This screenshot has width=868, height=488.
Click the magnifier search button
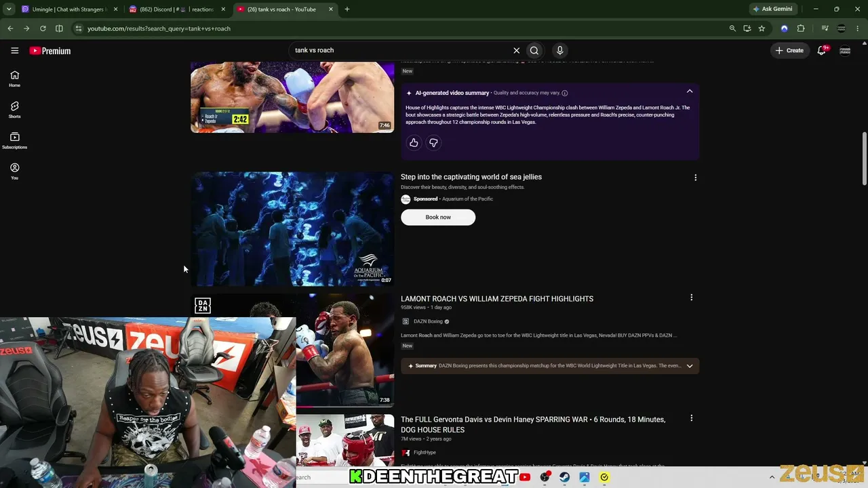pyautogui.click(x=534, y=50)
